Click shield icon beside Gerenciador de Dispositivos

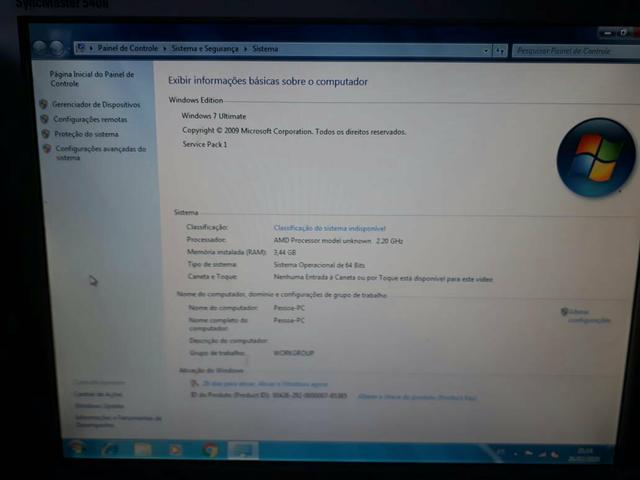(x=43, y=104)
